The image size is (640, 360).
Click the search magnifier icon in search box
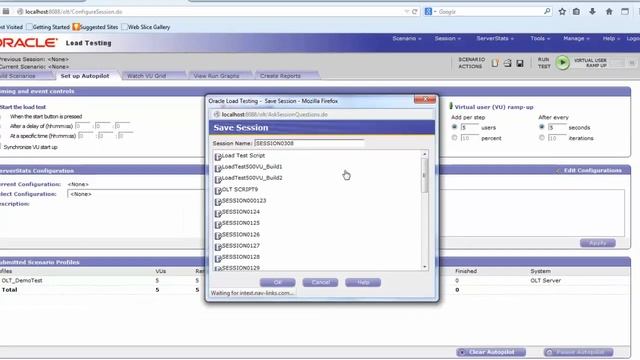click(x=547, y=11)
